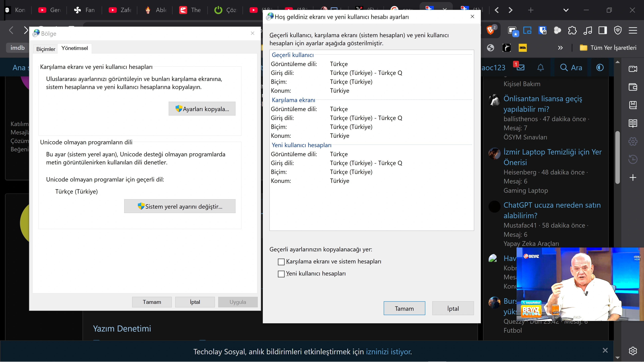
Task: Click the forum search magnifier Ara
Action: [571, 67]
